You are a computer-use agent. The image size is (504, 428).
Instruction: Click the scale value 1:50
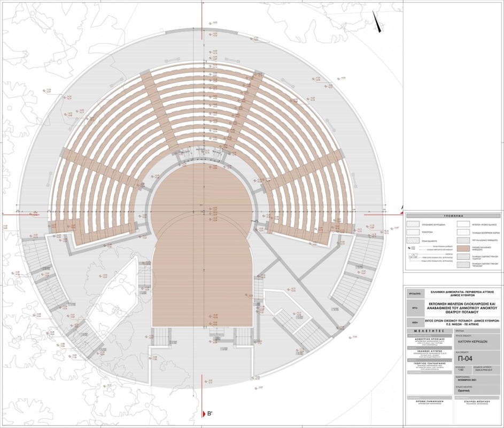(x=460, y=370)
